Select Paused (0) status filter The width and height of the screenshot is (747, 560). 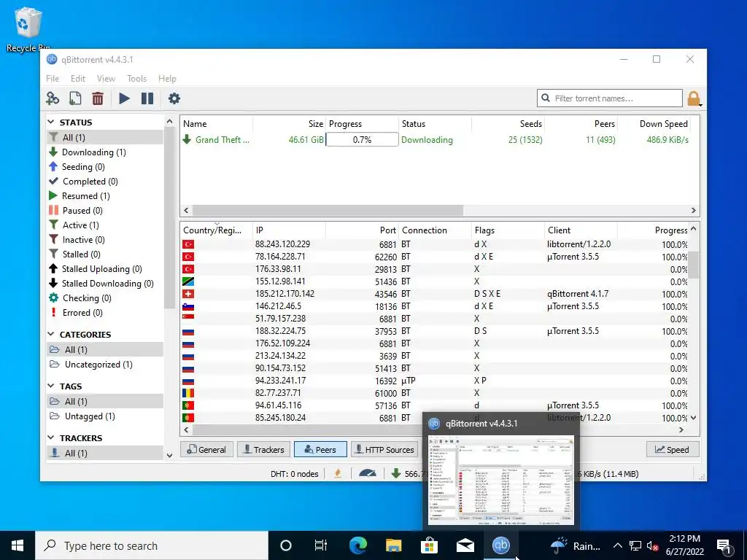point(105,211)
